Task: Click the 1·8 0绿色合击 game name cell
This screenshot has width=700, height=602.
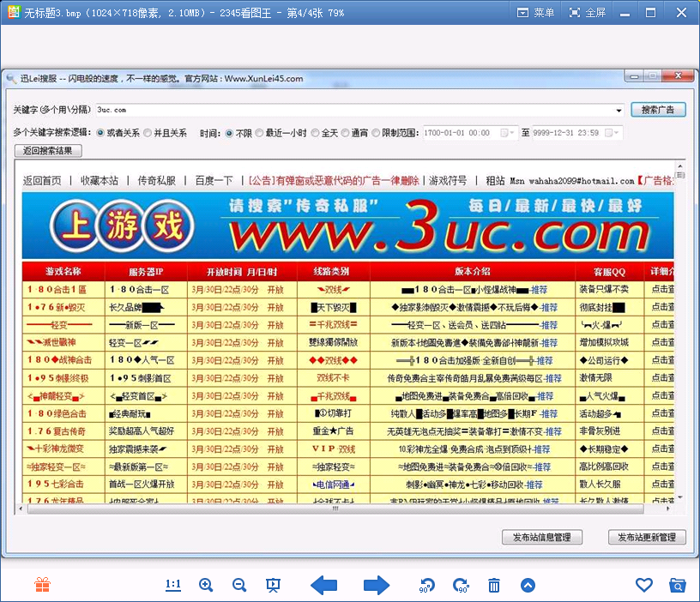Action: coord(63,413)
